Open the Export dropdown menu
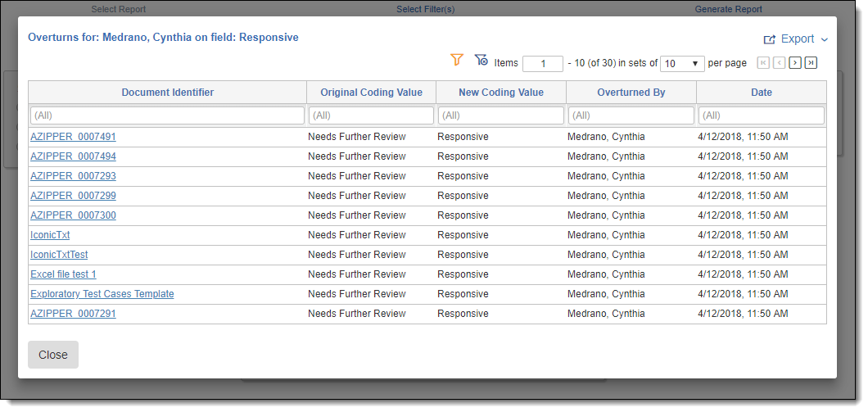The width and height of the screenshot is (868, 412). tap(796, 39)
